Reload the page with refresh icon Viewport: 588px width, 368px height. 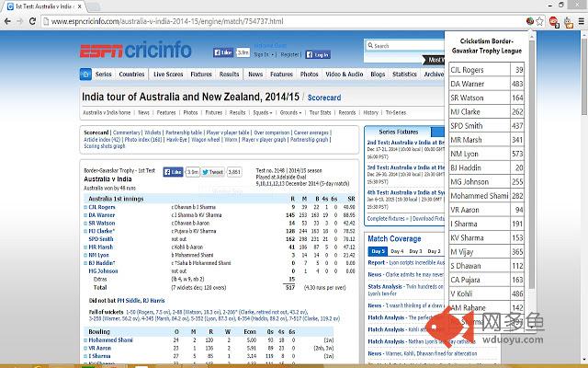click(32, 21)
